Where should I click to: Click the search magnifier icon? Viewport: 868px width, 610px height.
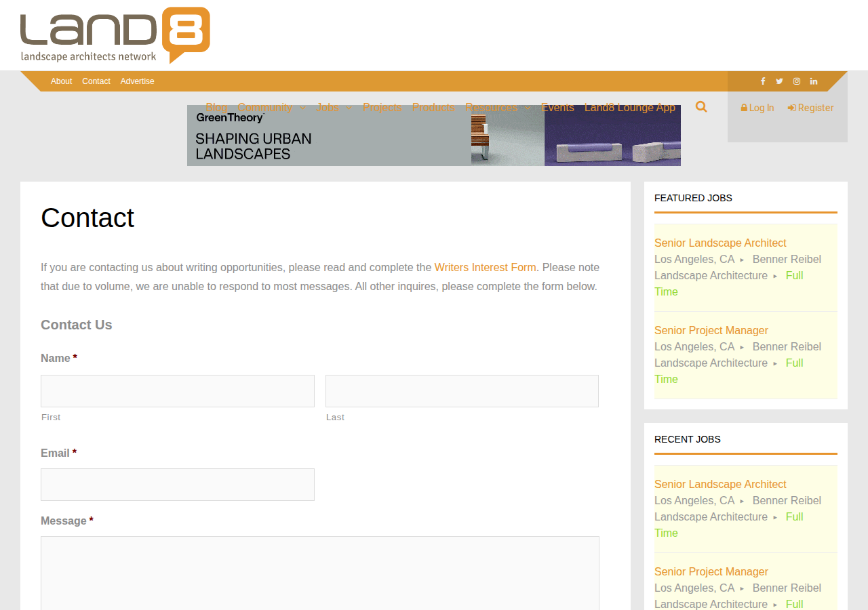(701, 107)
